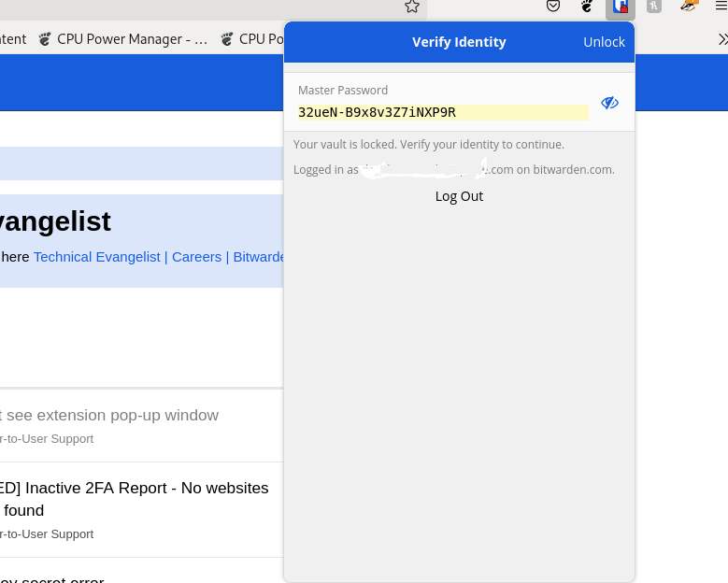Screen dimensions: 728x583
Task: Open second partially hidden CPU Power bookmark
Action: click(x=252, y=39)
